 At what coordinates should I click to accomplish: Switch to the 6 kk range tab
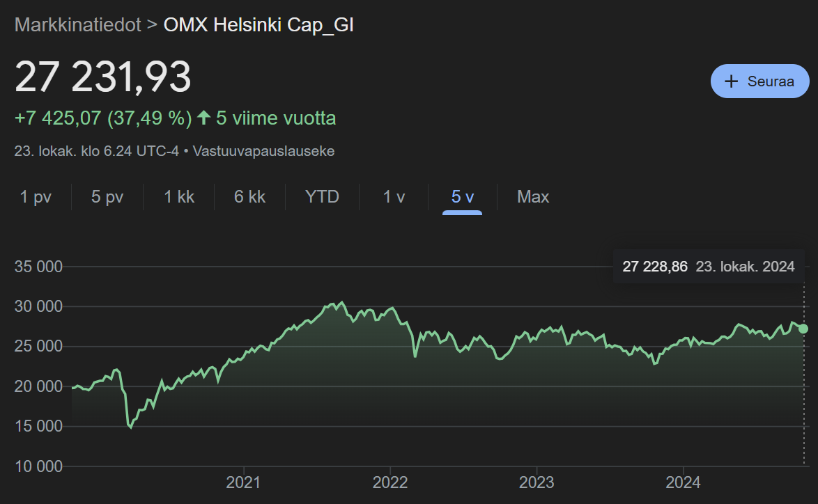[250, 197]
